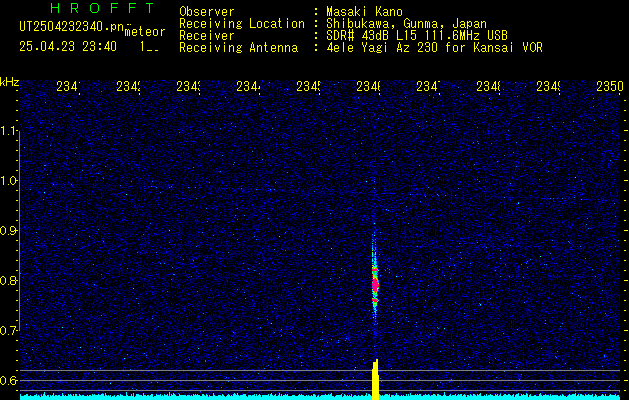Click the 2350 time axis label
Viewport: 629px width, 400px height.
[610, 86]
